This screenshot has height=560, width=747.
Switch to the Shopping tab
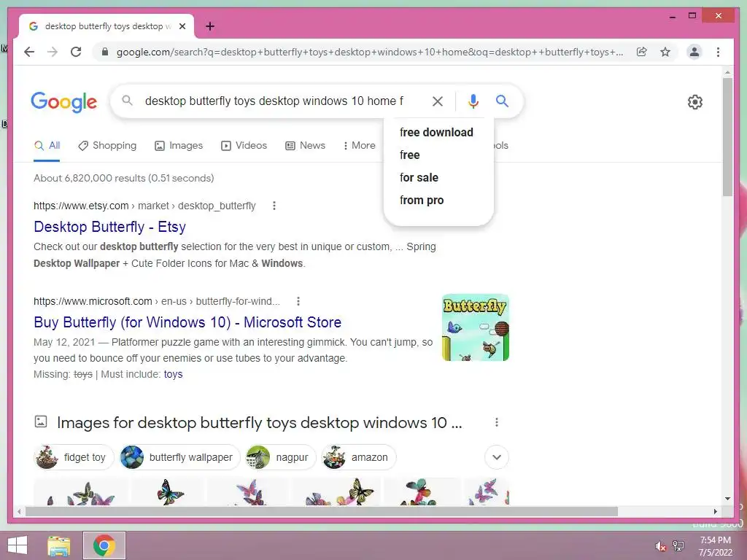pyautogui.click(x=107, y=146)
